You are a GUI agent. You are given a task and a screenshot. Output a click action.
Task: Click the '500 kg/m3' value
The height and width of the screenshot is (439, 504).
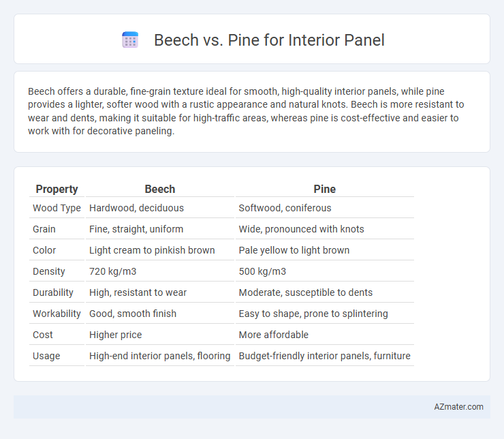point(262,271)
